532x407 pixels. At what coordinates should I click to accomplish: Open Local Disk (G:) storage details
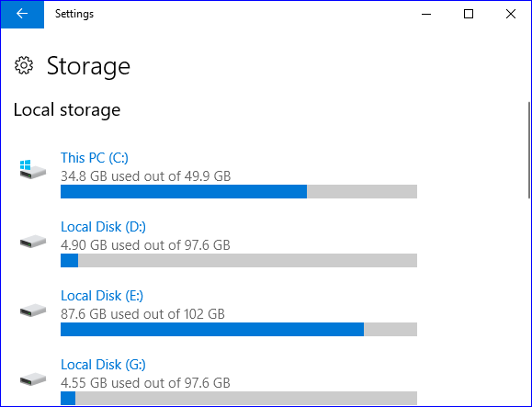tap(103, 365)
